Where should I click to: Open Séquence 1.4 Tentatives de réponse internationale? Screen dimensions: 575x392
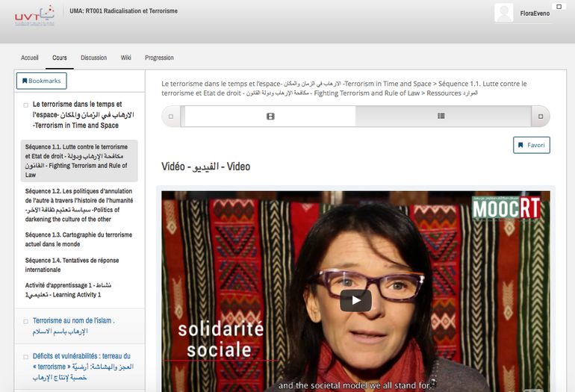pos(72,264)
